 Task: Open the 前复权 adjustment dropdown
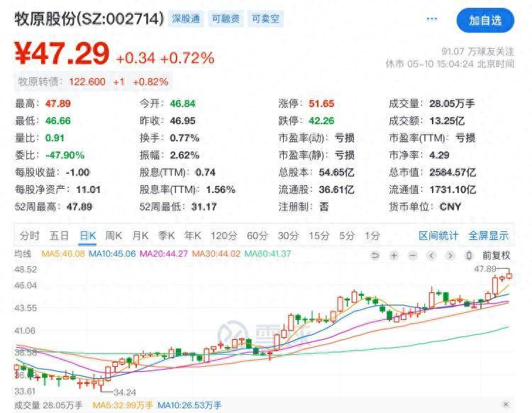pyautogui.click(x=496, y=255)
